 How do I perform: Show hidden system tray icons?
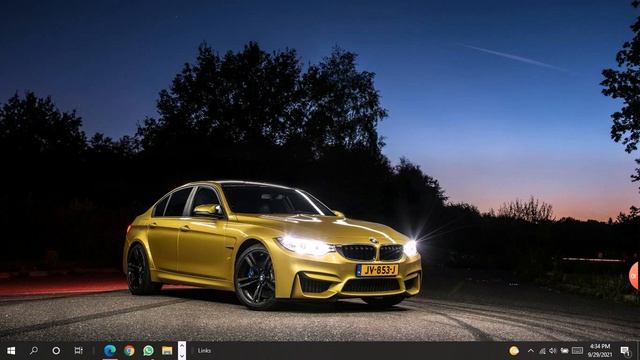pos(531,351)
